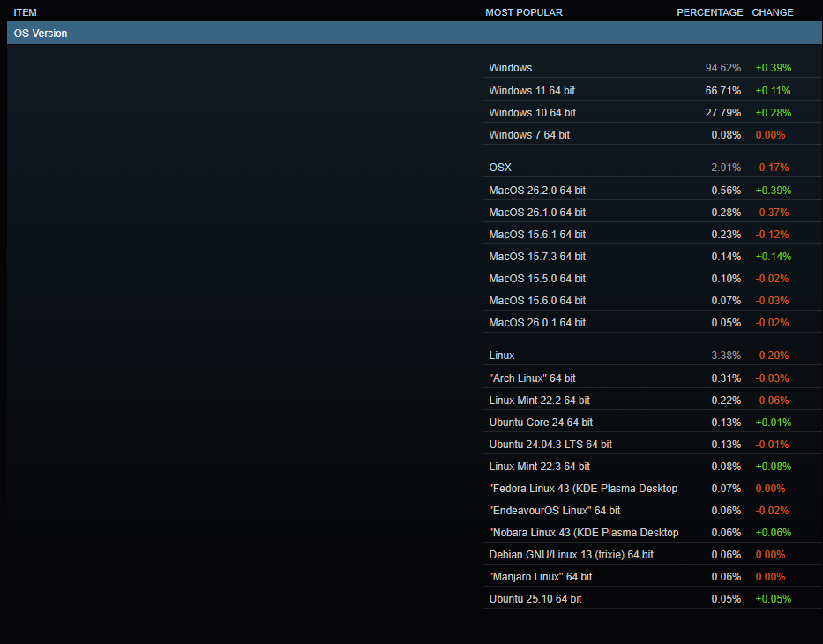
Task: Click the MOST POPULAR column header
Action: tap(524, 12)
